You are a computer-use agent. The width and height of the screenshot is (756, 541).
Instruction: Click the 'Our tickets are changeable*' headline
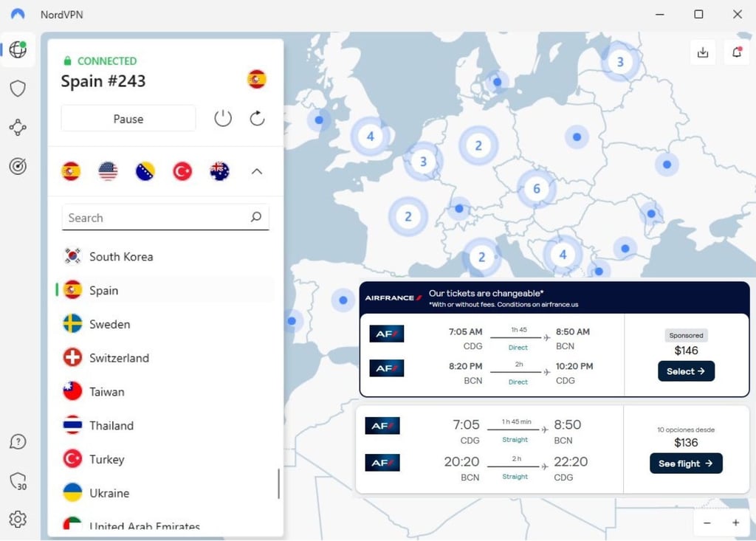(x=486, y=293)
